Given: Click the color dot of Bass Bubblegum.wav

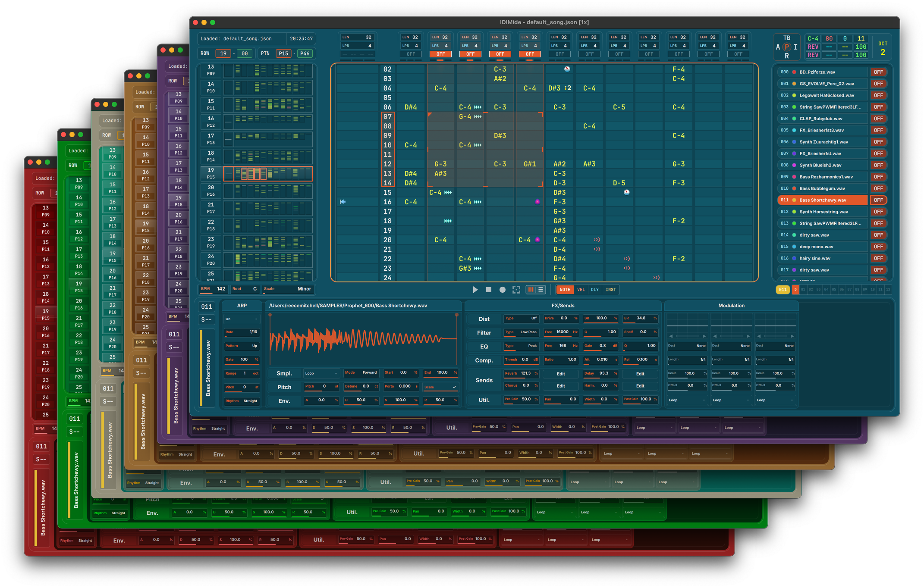Looking at the screenshot, I should [x=794, y=188].
